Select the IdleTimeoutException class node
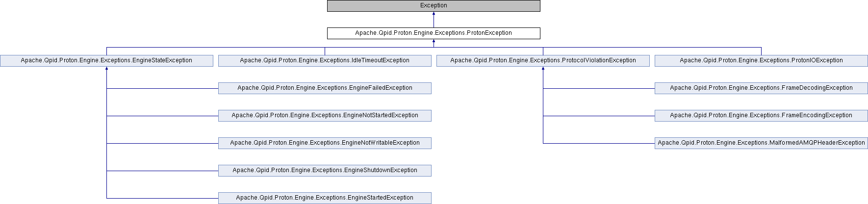868x204 pixels. click(x=325, y=61)
